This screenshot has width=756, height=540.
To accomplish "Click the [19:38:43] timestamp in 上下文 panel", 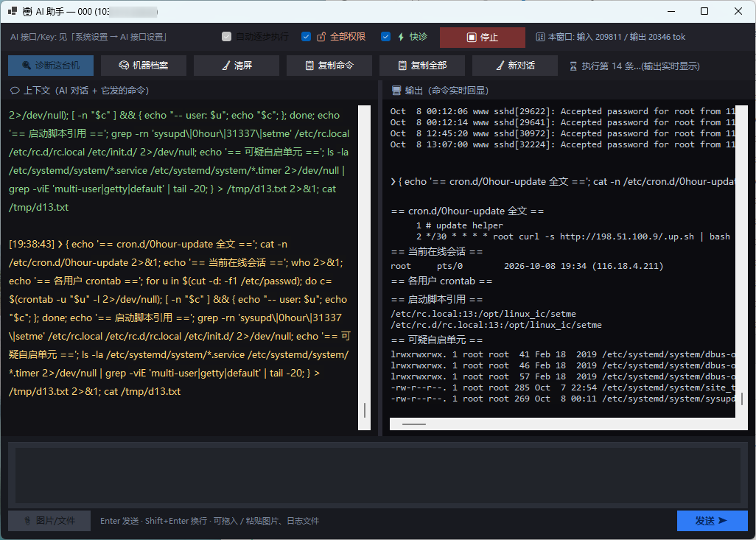I will point(32,245).
